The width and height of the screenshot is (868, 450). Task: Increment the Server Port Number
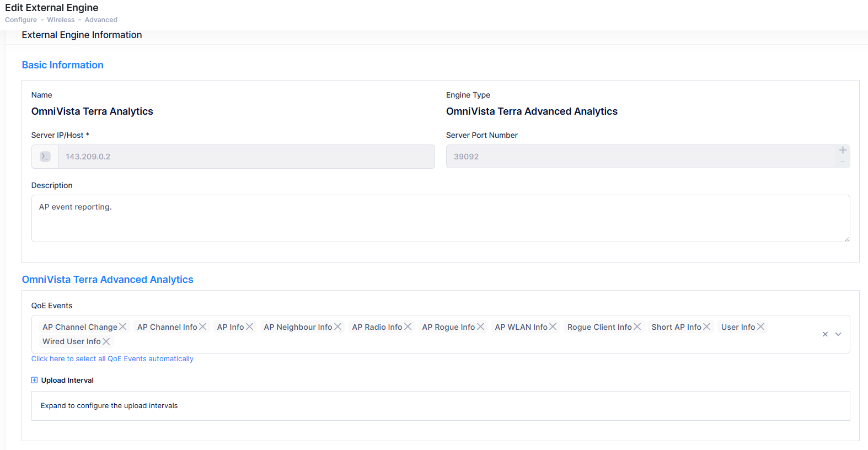(843, 151)
